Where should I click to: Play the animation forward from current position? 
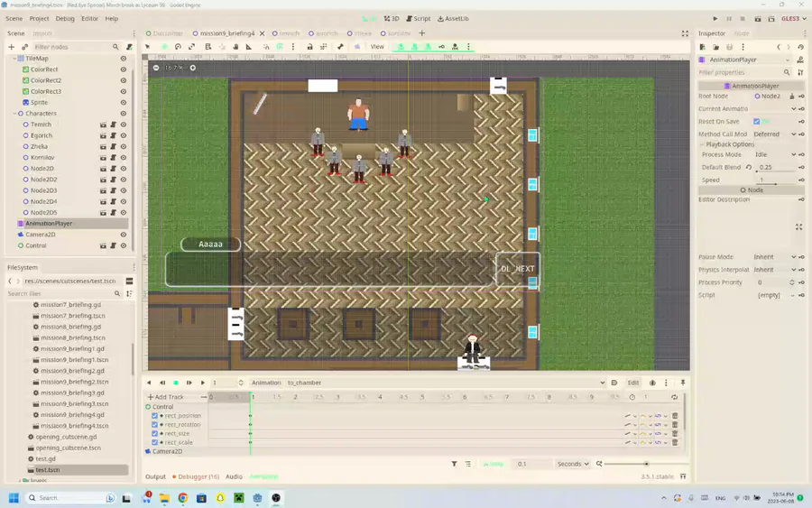(x=202, y=383)
